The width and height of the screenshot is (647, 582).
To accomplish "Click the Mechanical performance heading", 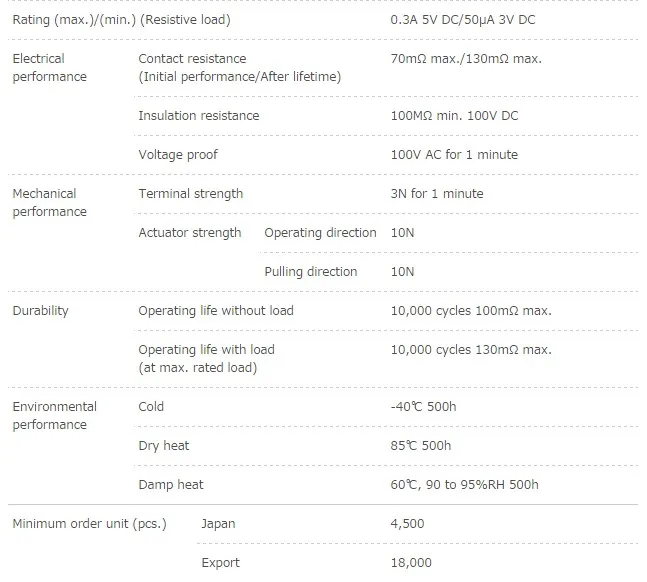I will coord(50,203).
